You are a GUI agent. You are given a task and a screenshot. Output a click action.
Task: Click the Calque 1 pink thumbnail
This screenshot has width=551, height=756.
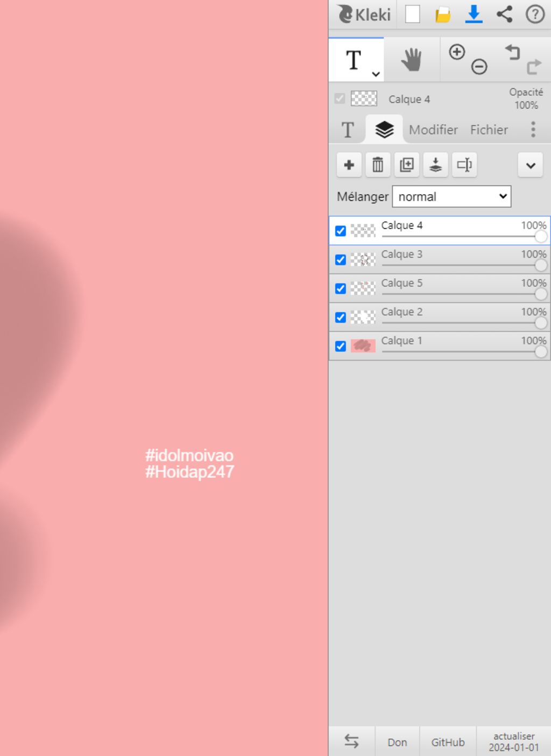pyautogui.click(x=363, y=346)
